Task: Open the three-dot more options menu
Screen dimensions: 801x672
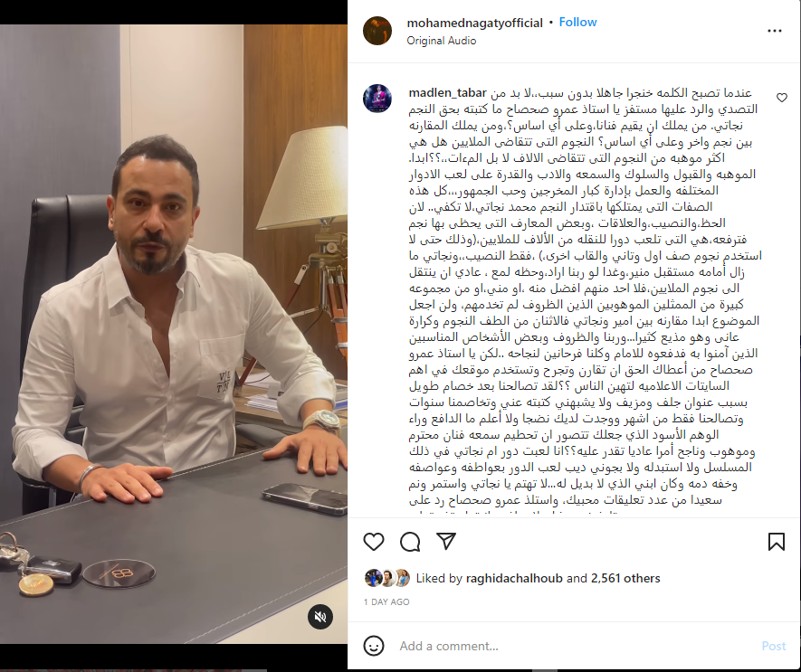Action: pyautogui.click(x=775, y=31)
